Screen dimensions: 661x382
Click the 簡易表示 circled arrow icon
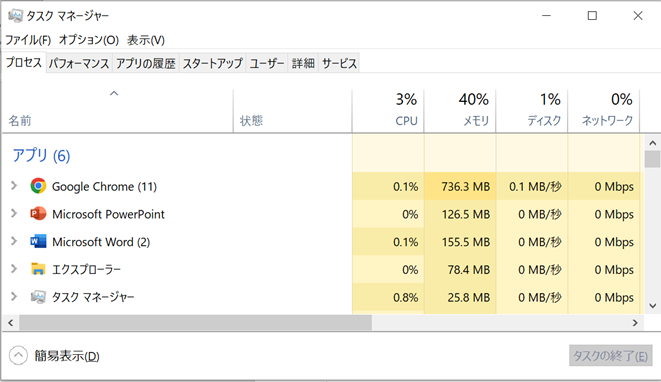(18, 356)
